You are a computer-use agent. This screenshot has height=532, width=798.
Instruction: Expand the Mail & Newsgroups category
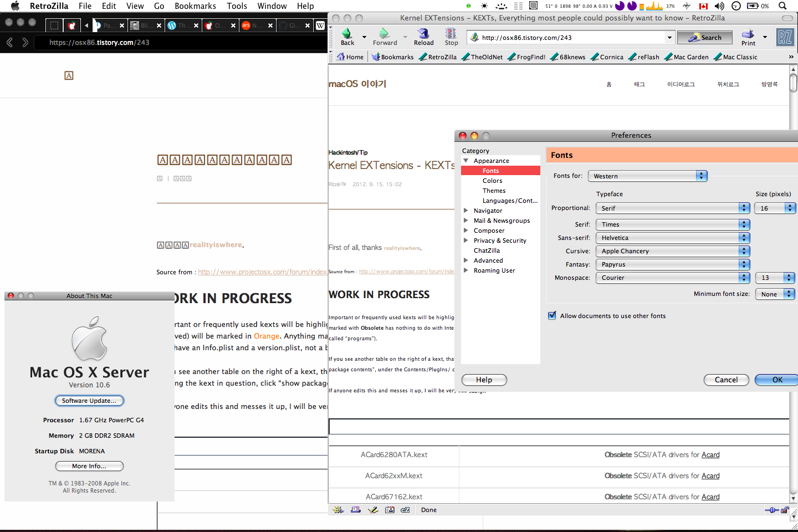[466, 221]
